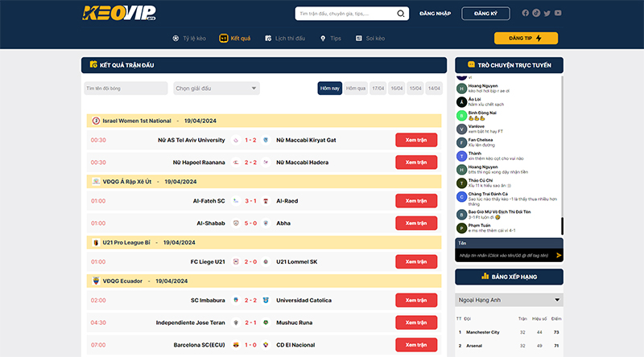Image resolution: width=644 pixels, height=357 pixels.
Task: Focus the chat message input
Action: point(505,255)
